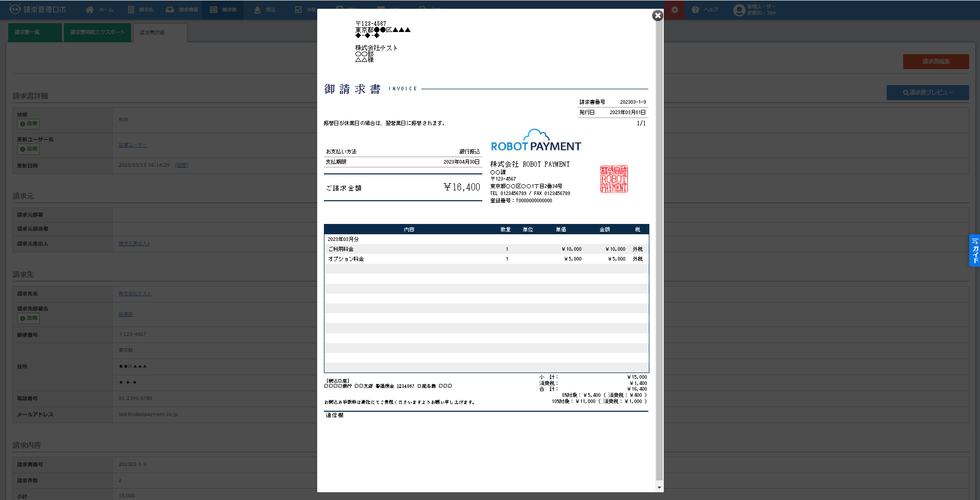Click the 登録番号 T0000000000000 line

tap(521, 201)
